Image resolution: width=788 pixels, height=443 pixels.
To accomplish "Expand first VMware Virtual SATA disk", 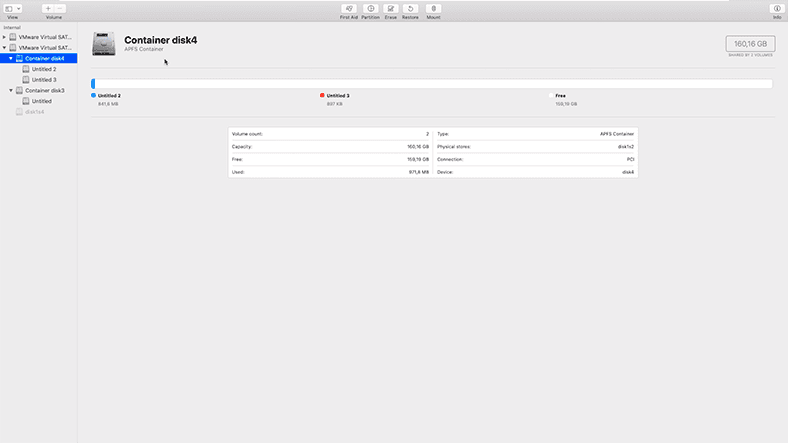I will coord(5,37).
